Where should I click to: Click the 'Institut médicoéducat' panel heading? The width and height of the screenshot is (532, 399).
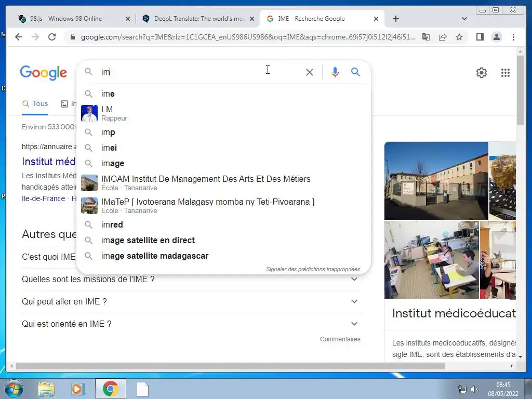[454, 313]
